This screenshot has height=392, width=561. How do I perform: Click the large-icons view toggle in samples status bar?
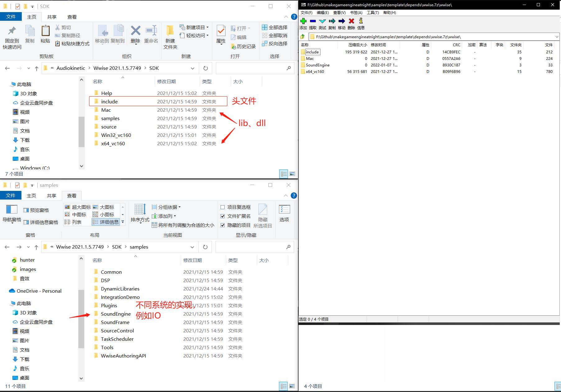(292, 386)
